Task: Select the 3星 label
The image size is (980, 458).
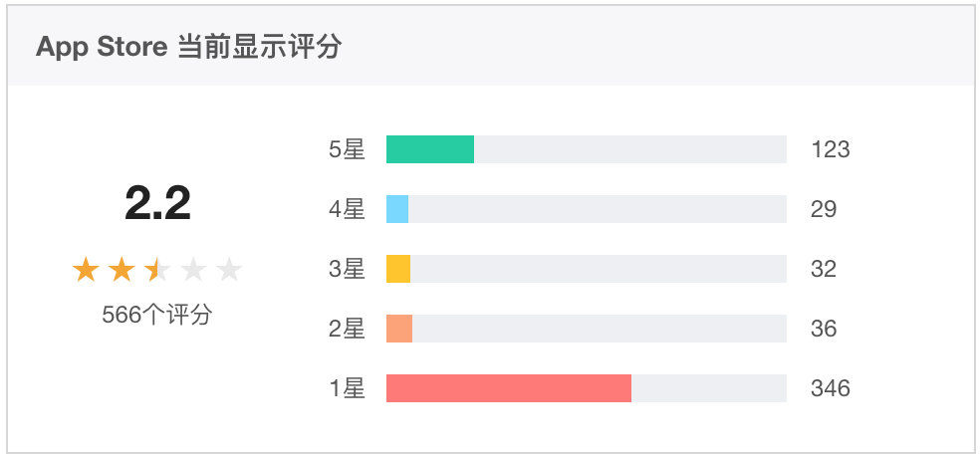Action: click(x=347, y=269)
